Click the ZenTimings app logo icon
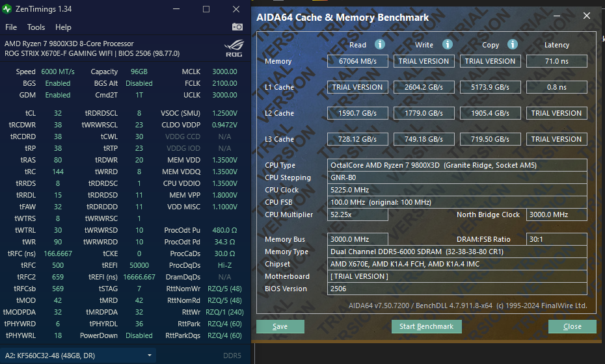 (7, 9)
